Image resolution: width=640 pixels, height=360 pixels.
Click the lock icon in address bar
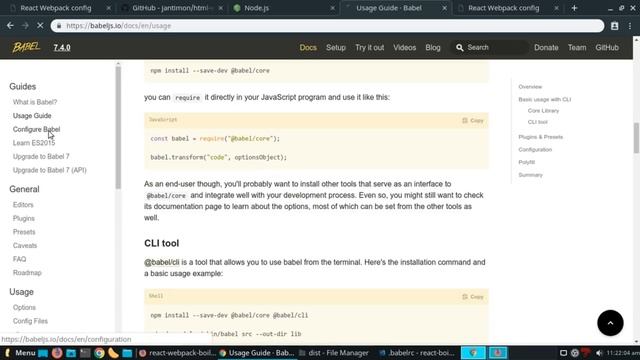59,26
